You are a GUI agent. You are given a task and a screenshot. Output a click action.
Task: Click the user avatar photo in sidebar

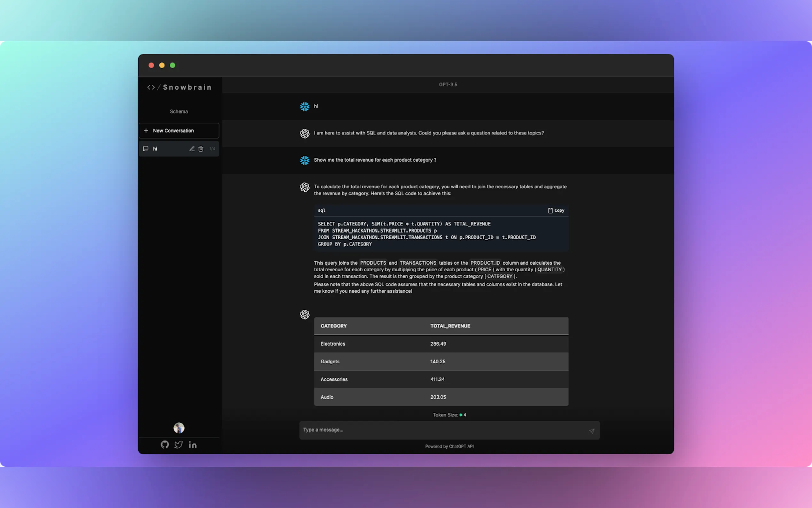[179, 428]
